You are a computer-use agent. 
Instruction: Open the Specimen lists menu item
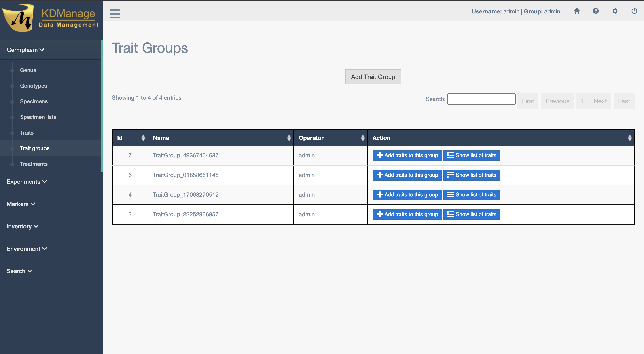[38, 117]
